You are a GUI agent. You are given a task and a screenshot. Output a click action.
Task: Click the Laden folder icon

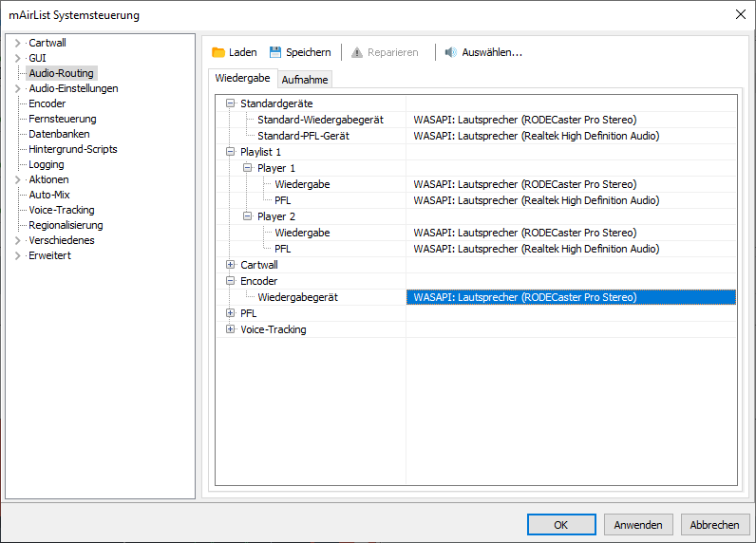pyautogui.click(x=218, y=52)
